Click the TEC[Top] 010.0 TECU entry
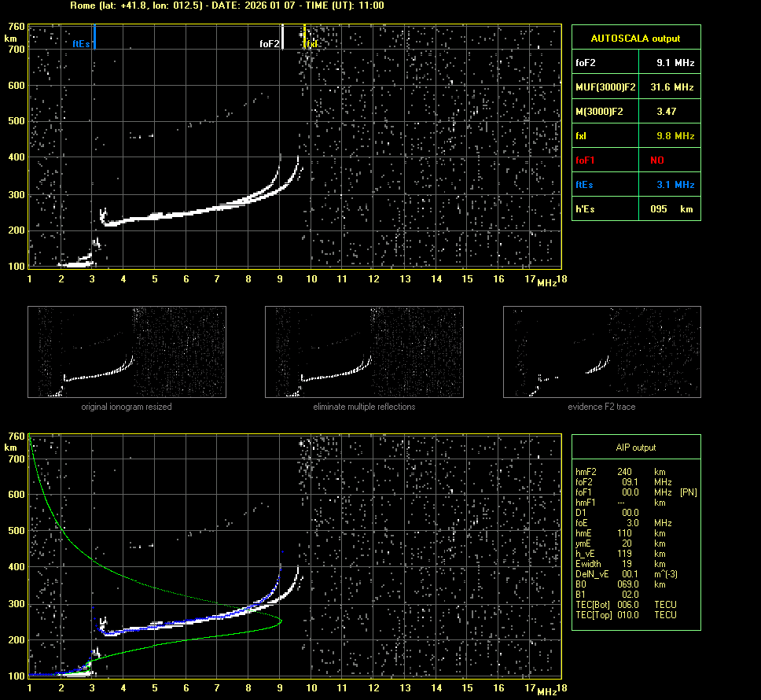This screenshot has width=761, height=700. point(625,615)
